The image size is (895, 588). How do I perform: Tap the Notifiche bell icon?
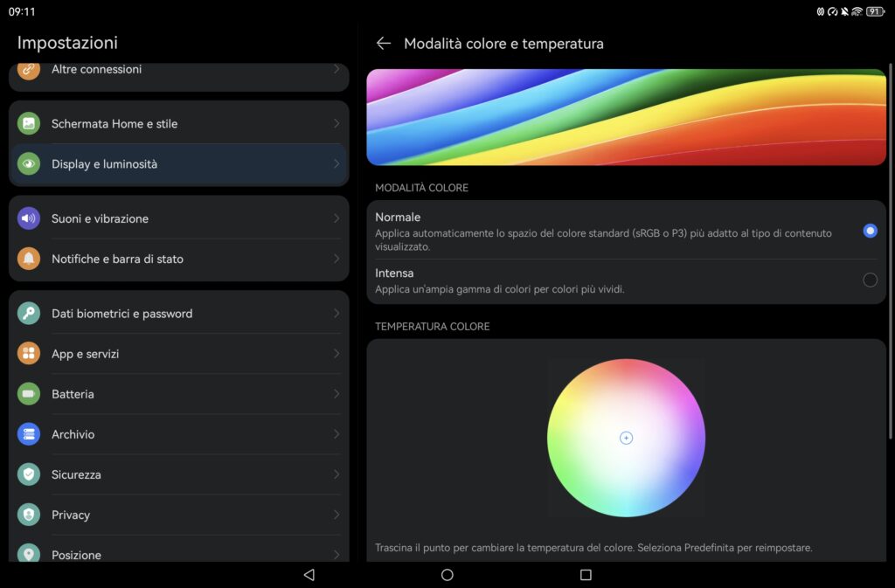coord(29,259)
